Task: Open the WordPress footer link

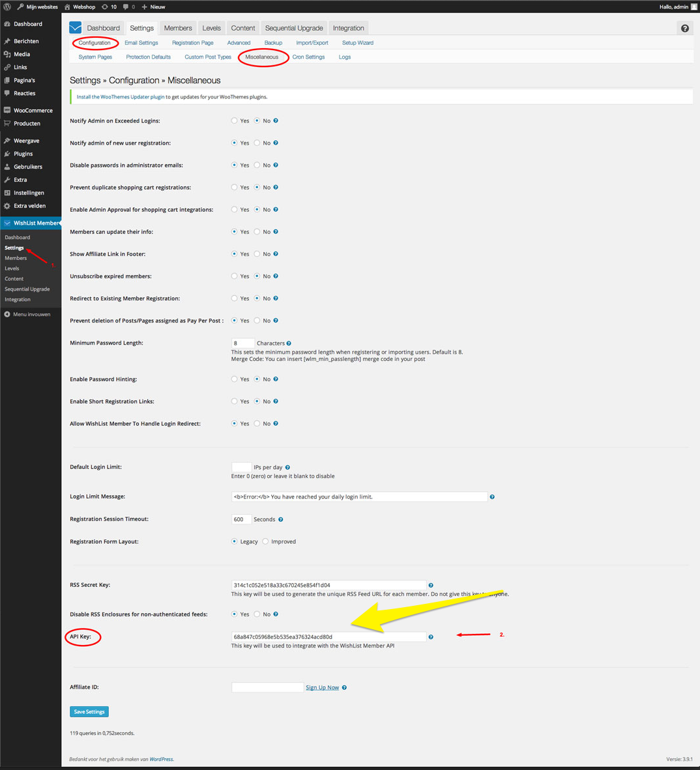Action: click(161, 759)
